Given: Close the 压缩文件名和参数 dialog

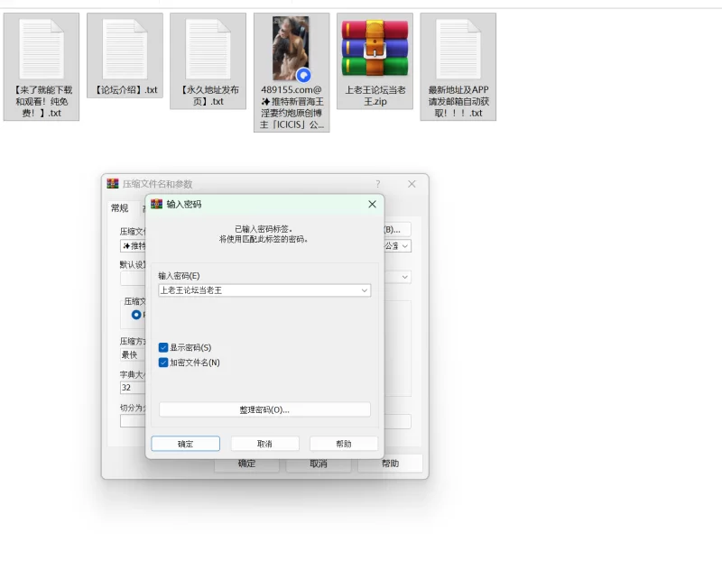Looking at the screenshot, I should (x=412, y=184).
